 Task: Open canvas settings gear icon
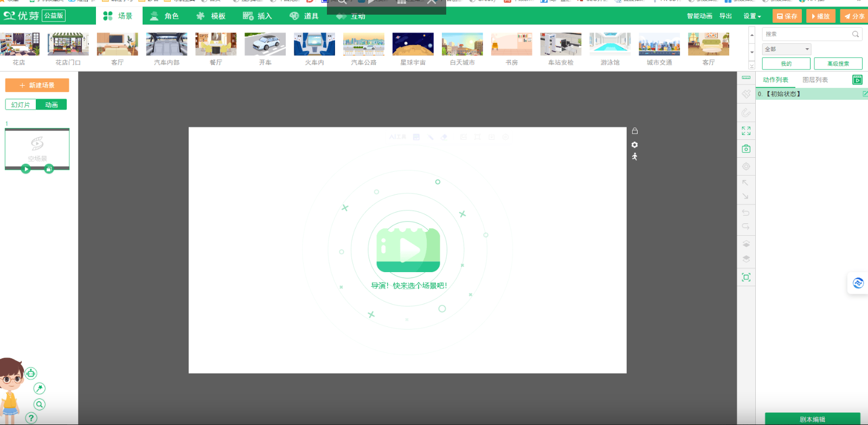[x=635, y=145]
